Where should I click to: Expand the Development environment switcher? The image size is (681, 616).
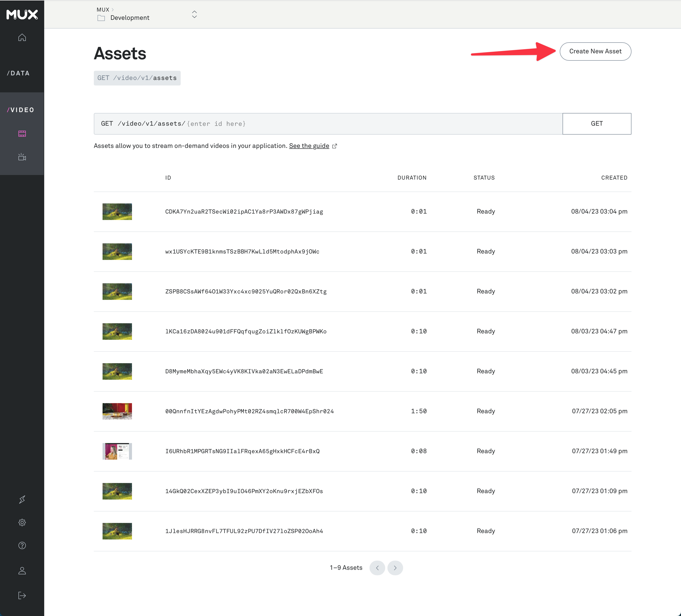point(194,14)
